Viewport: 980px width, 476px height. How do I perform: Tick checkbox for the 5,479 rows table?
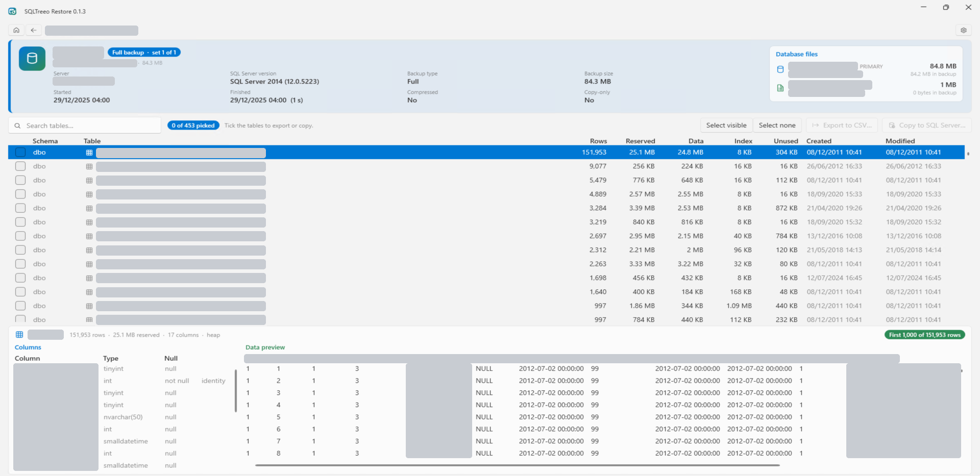tap(20, 180)
